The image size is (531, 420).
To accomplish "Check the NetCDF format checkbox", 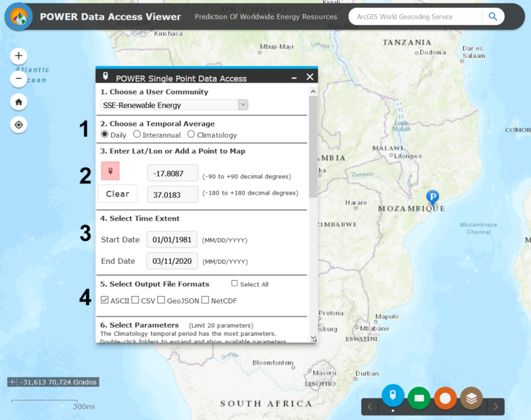I will click(205, 300).
